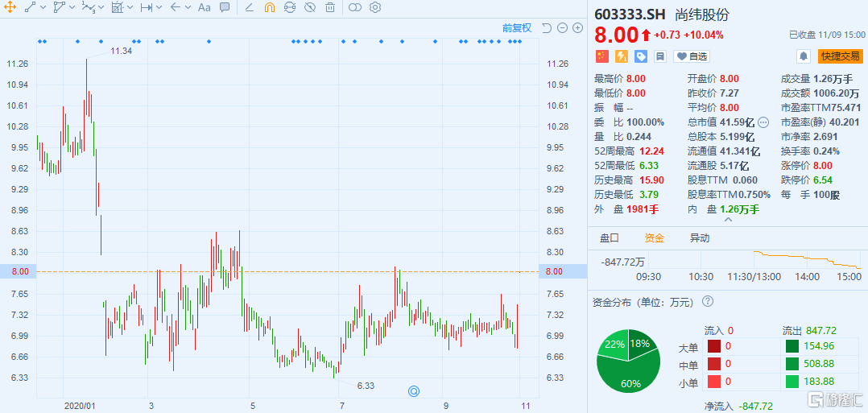Viewport: 868px width, 413px height.
Task: Zoom out the chart with minus icon
Action: [562, 27]
